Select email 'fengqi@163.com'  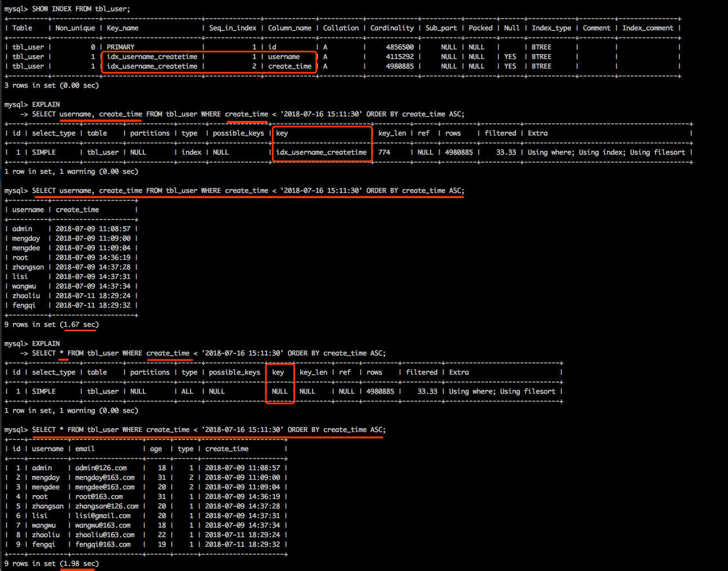point(103,545)
